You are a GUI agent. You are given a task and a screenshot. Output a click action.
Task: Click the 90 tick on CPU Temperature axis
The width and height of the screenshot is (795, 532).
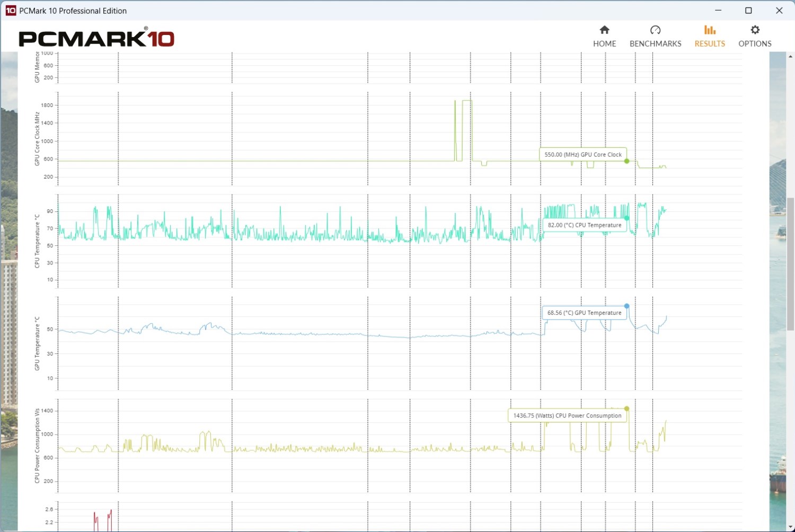tap(50, 211)
